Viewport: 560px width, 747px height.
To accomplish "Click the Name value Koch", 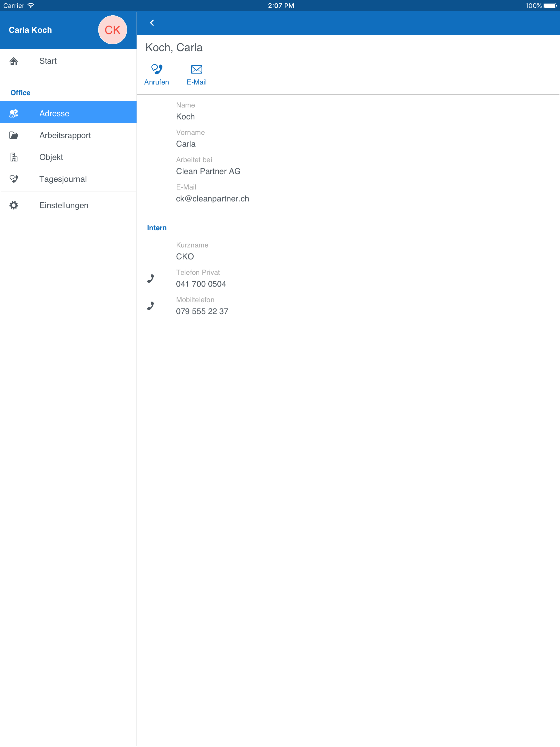I will pos(185,116).
